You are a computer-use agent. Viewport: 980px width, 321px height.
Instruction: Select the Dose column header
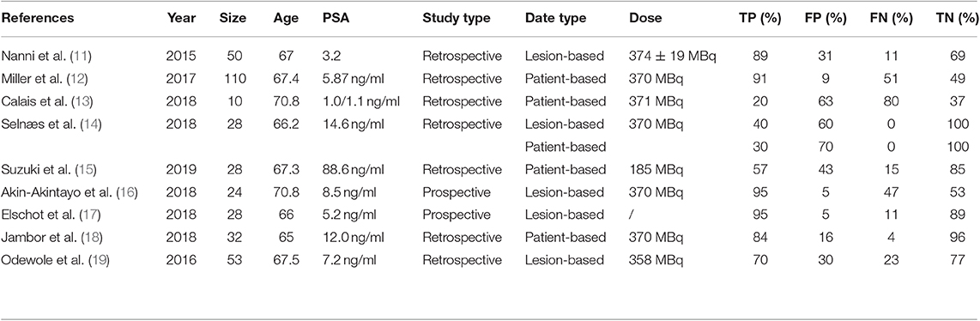tap(644, 18)
